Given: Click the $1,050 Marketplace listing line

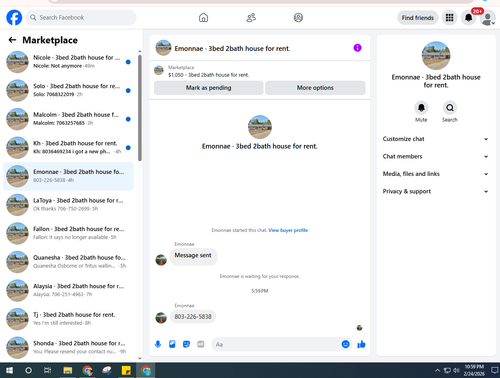Looking at the screenshot, I should (208, 75).
